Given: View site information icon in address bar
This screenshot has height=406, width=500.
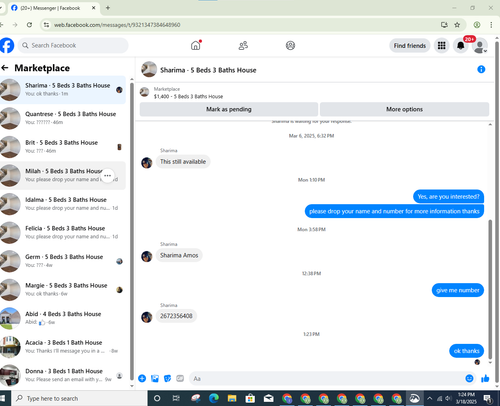Looking at the screenshot, I should (x=46, y=25).
